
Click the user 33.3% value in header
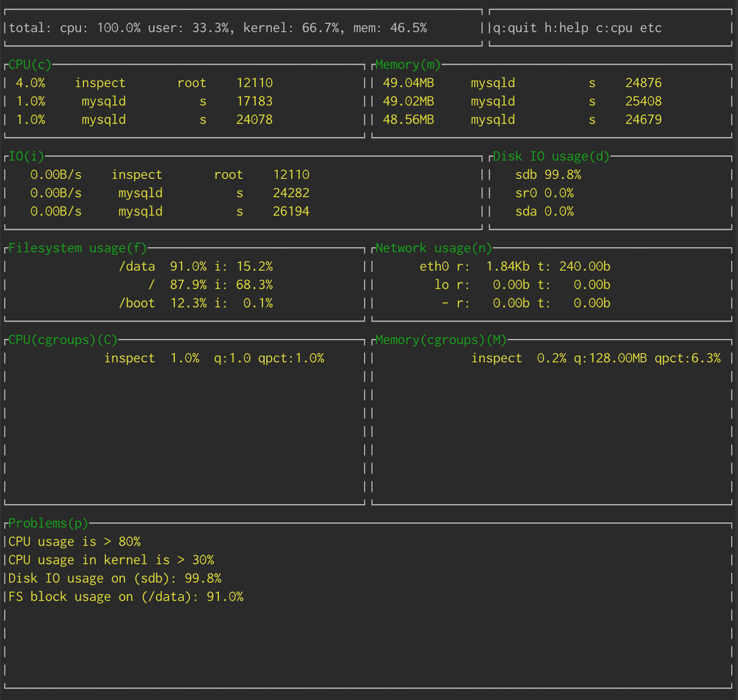(210, 28)
